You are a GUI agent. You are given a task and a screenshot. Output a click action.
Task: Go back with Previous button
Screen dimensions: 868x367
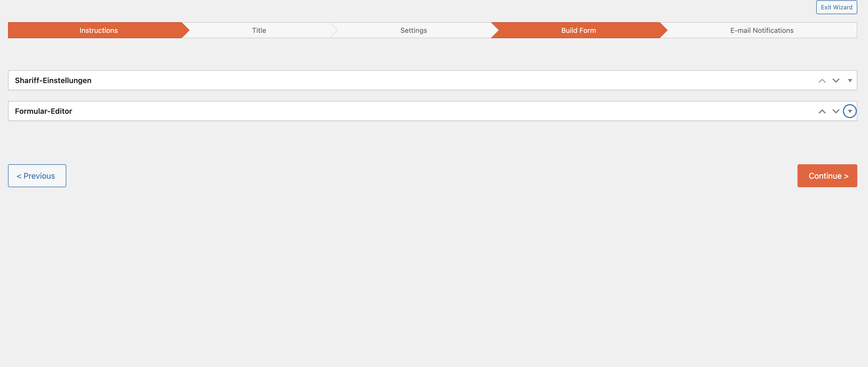[37, 176]
